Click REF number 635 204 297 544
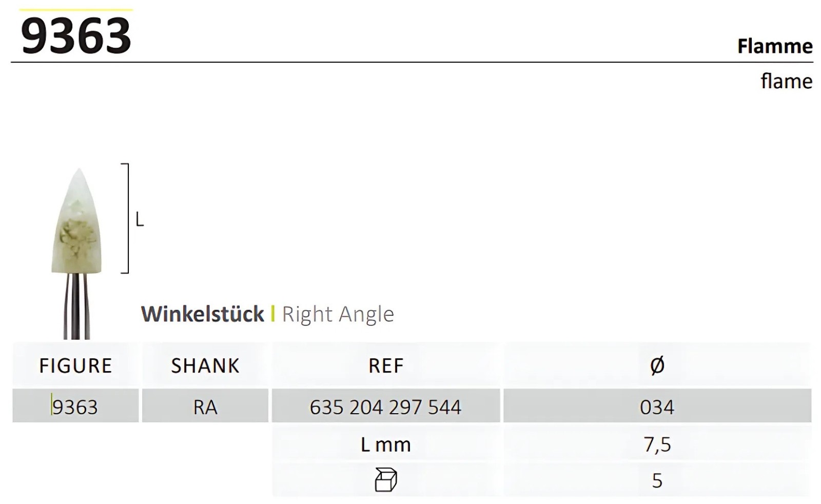The image size is (821, 504). tap(385, 407)
